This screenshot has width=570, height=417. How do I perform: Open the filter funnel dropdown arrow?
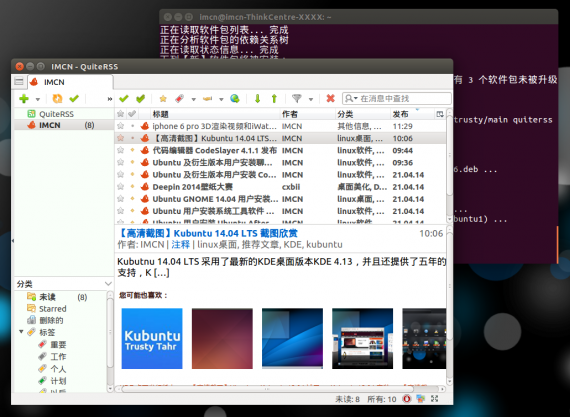pos(310,99)
